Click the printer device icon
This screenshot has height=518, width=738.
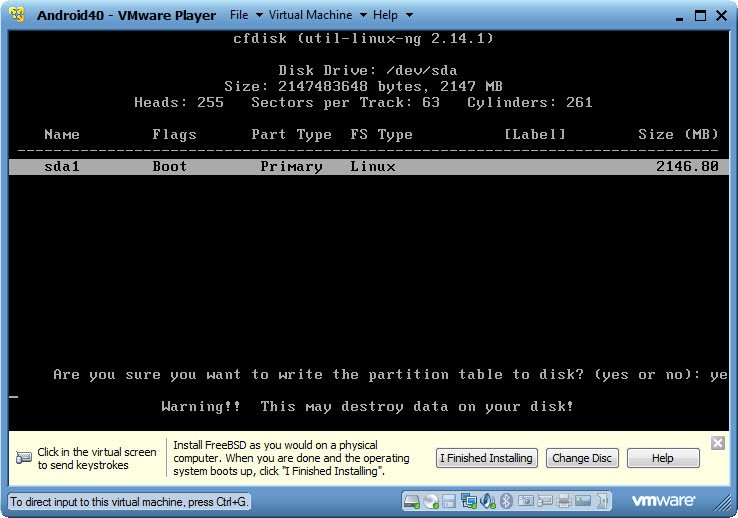click(x=564, y=502)
